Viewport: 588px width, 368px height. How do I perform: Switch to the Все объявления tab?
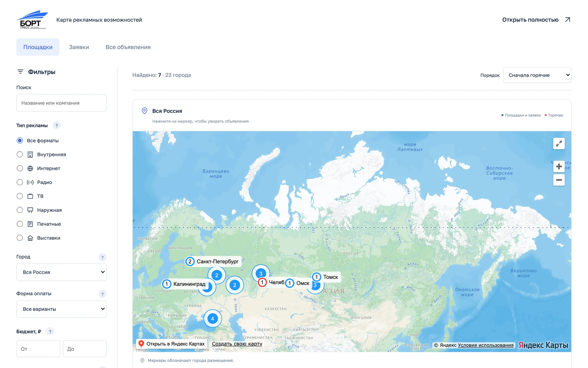pos(128,47)
